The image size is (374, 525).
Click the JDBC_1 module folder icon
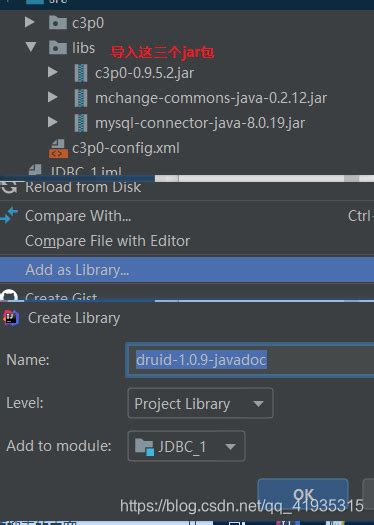[x=144, y=446]
